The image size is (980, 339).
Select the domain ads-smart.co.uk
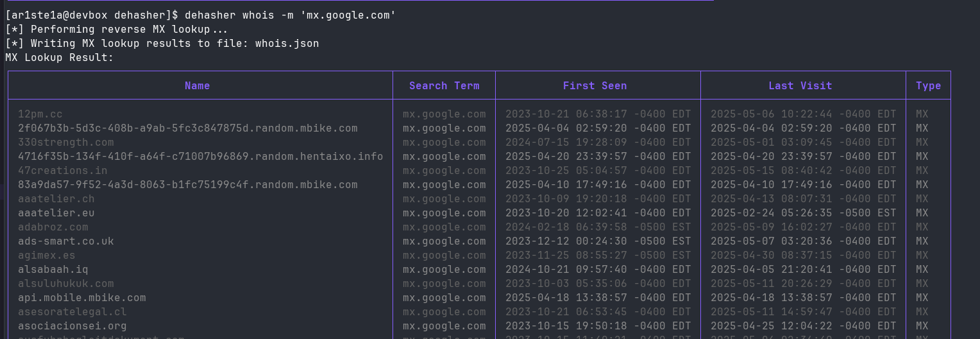(x=65, y=241)
